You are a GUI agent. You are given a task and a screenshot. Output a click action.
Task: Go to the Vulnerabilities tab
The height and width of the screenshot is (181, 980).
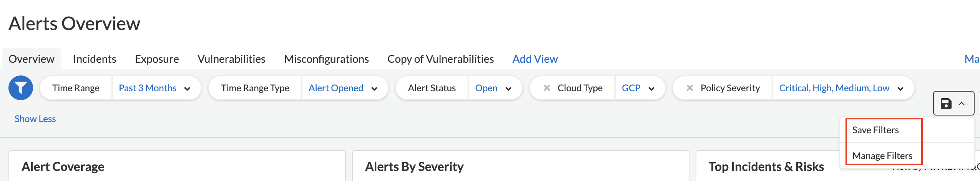point(231,59)
